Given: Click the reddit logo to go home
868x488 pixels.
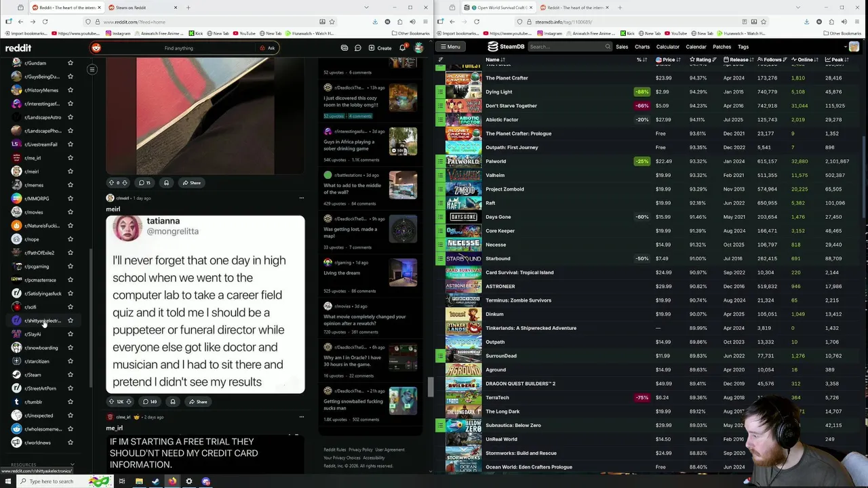Looking at the screenshot, I should point(18,48).
